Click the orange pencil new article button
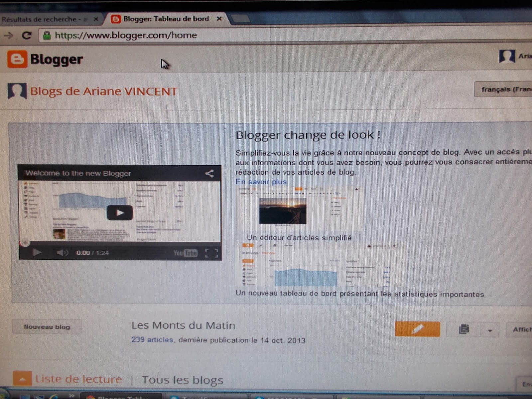This screenshot has width=532, height=399. tap(417, 329)
